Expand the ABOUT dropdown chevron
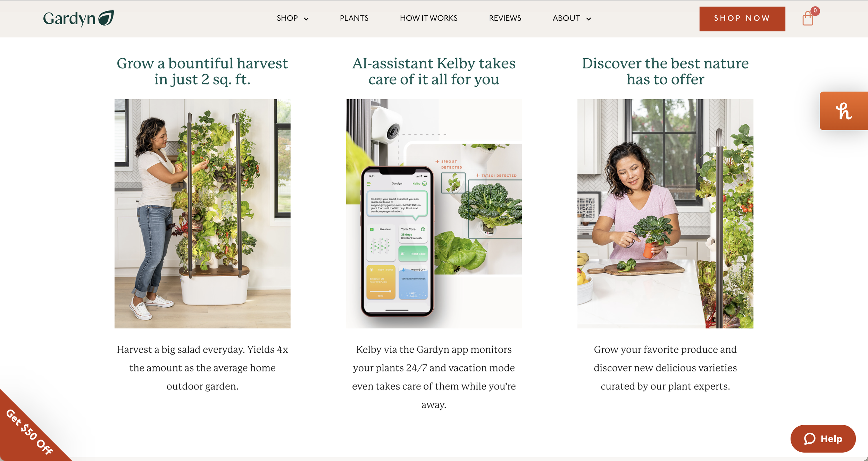 pos(589,19)
